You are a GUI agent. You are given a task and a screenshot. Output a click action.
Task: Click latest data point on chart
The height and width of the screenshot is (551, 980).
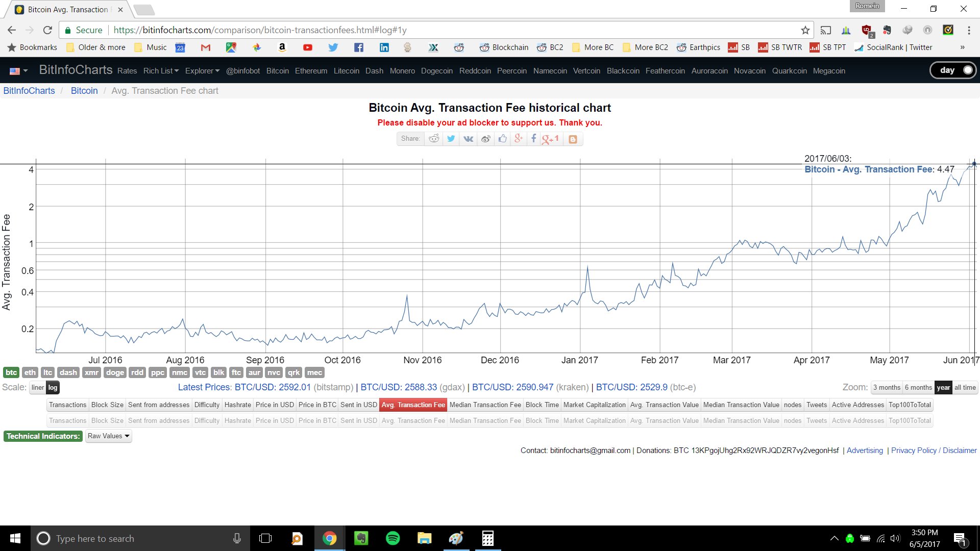(974, 164)
